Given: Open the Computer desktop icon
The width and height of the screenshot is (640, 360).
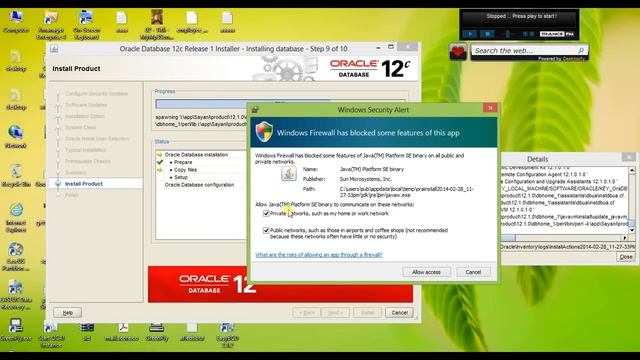Looking at the screenshot, I should [16, 21].
